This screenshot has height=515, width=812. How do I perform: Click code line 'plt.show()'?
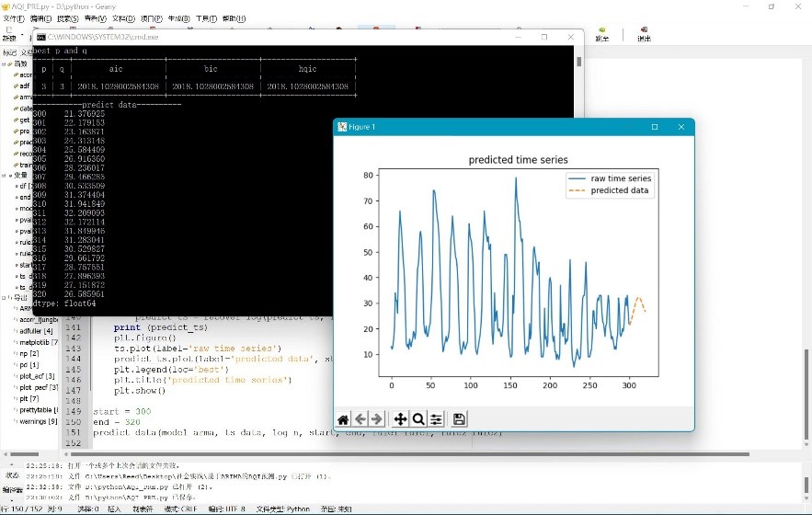pos(139,390)
